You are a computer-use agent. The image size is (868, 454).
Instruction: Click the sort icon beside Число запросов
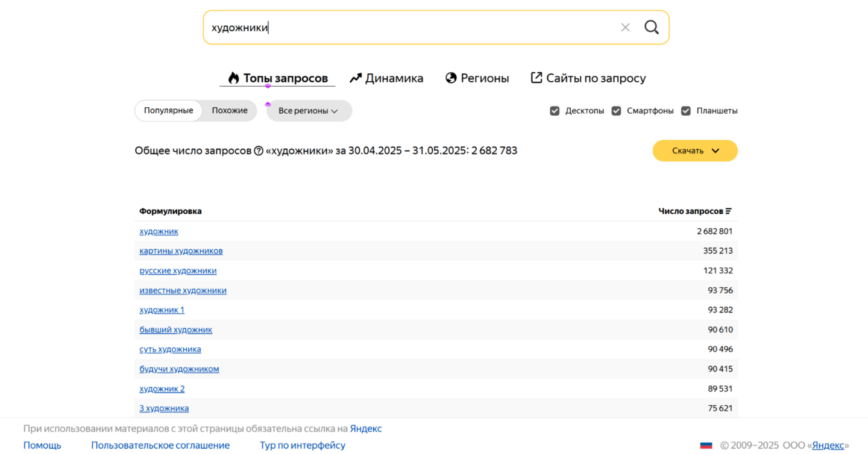729,211
